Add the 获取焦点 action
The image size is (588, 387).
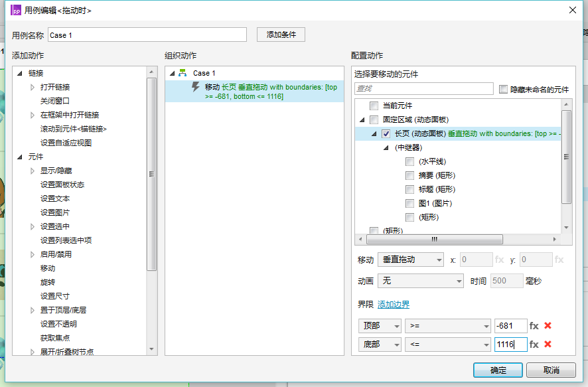(x=54, y=338)
